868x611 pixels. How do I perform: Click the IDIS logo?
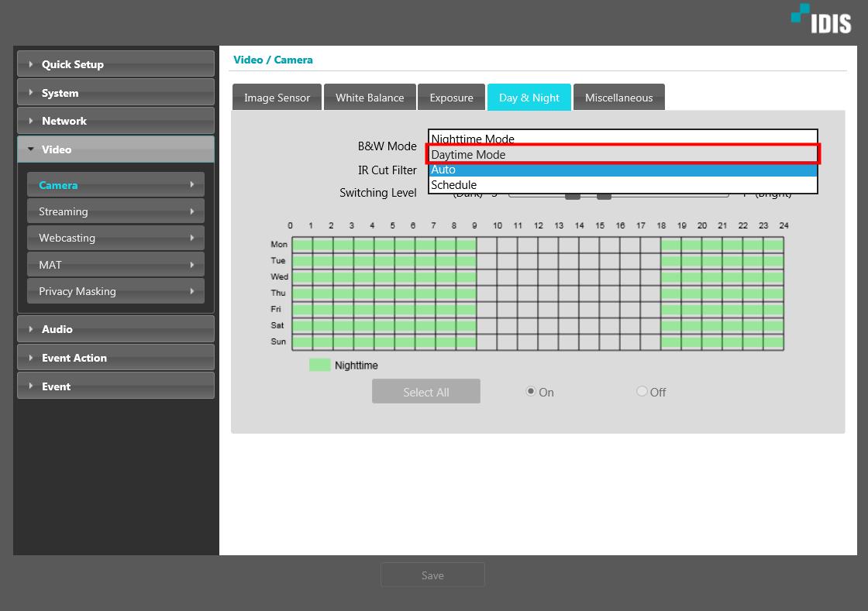[x=821, y=19]
